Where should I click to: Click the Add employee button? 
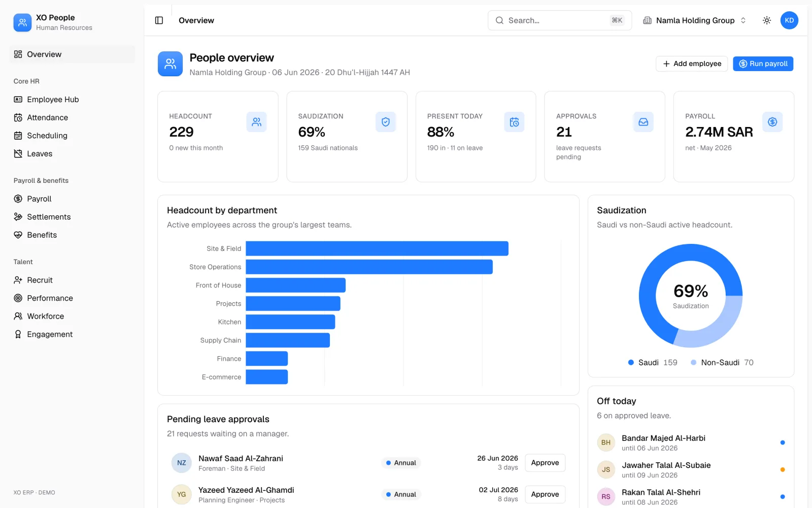point(692,63)
